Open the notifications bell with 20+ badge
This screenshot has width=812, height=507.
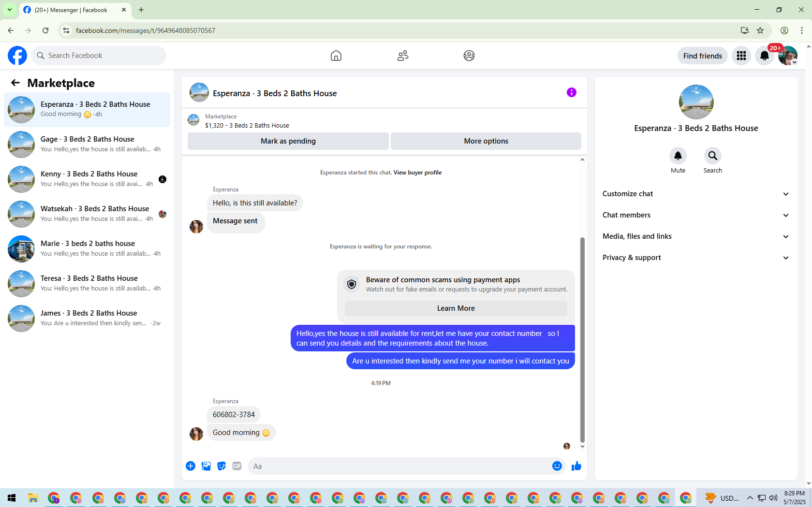coord(765,56)
